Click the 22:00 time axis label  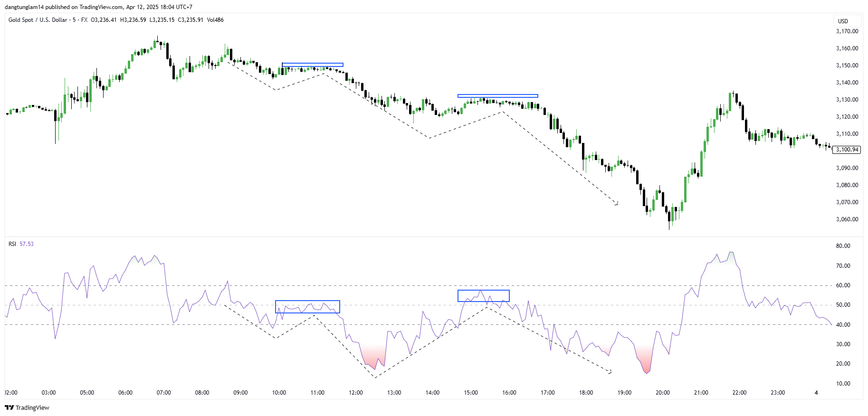click(x=739, y=393)
